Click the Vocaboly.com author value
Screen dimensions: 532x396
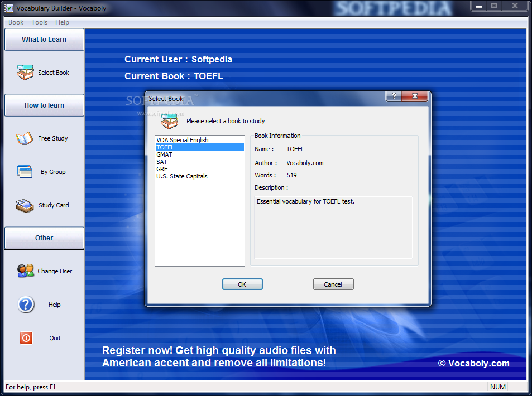coord(305,163)
